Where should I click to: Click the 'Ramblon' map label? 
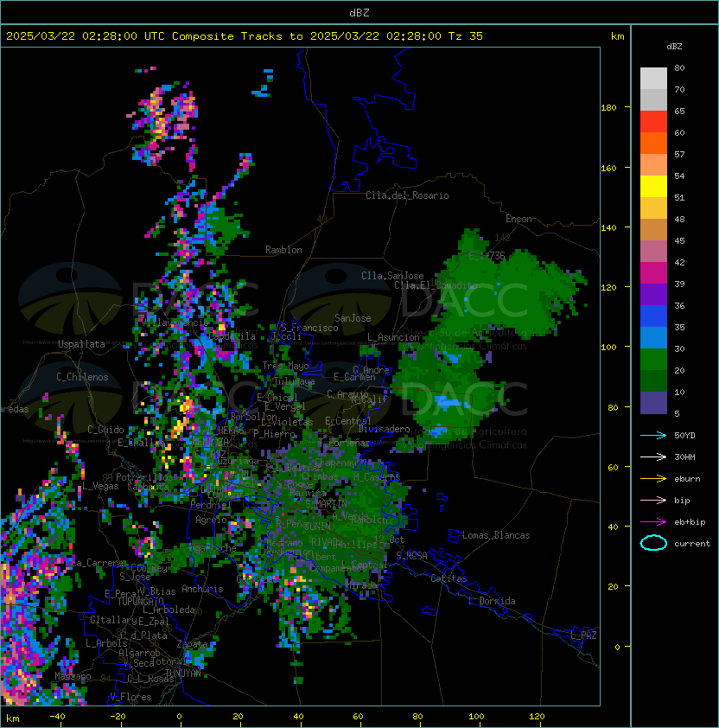point(283,250)
